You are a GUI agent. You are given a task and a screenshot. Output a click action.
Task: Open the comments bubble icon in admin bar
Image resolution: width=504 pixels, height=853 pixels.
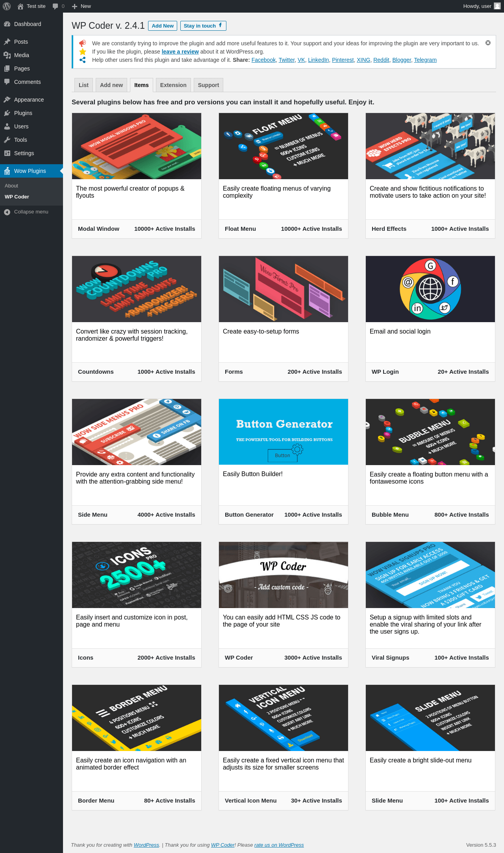point(56,6)
